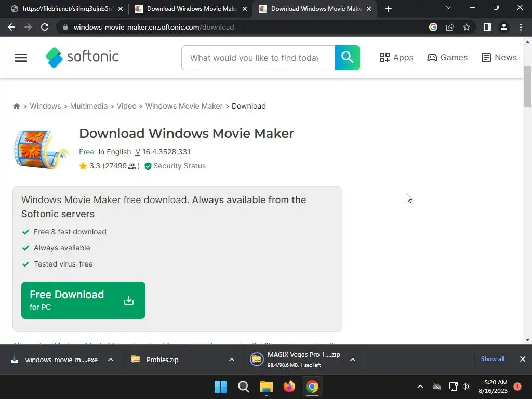Open the News section
Viewport: 532px width, 399px height.
[x=499, y=58]
